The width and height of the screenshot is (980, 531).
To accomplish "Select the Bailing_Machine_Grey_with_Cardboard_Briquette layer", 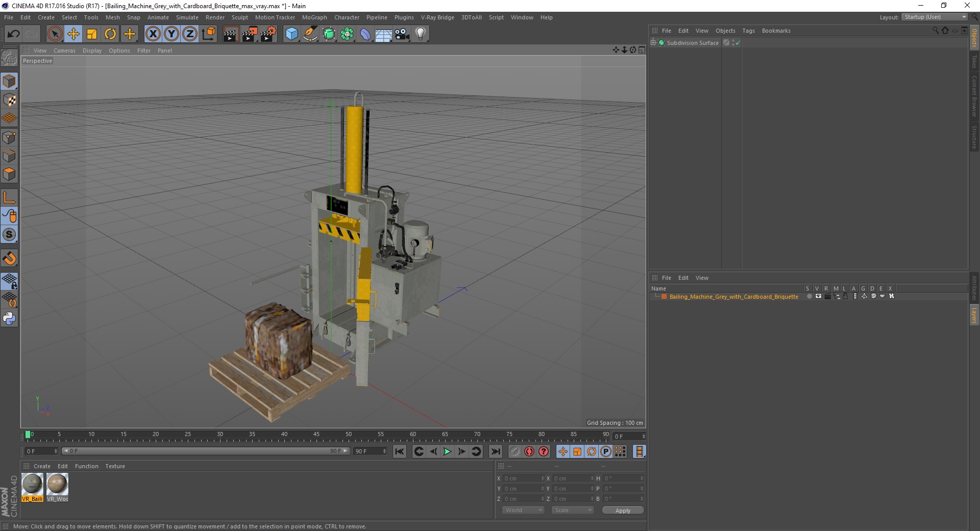I will point(733,297).
